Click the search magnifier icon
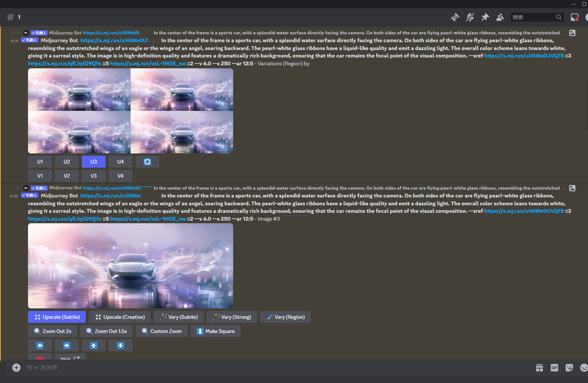588x383 pixels. (x=559, y=17)
